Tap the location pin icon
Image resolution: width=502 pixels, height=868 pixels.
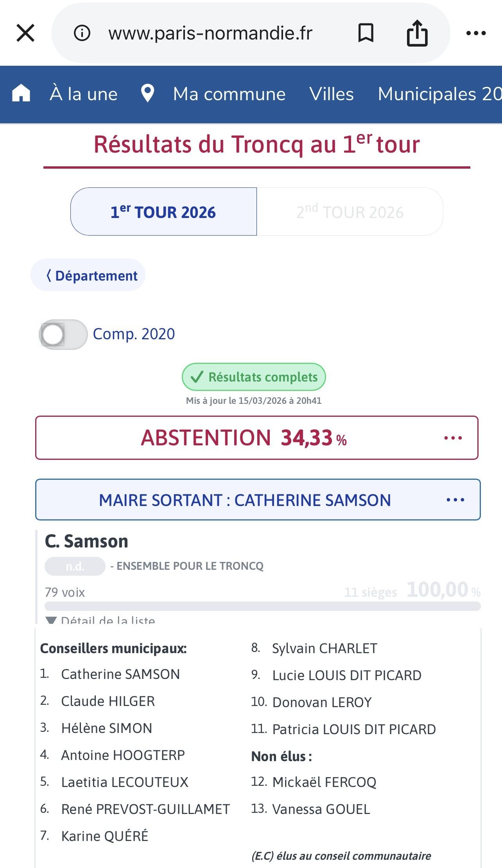147,94
